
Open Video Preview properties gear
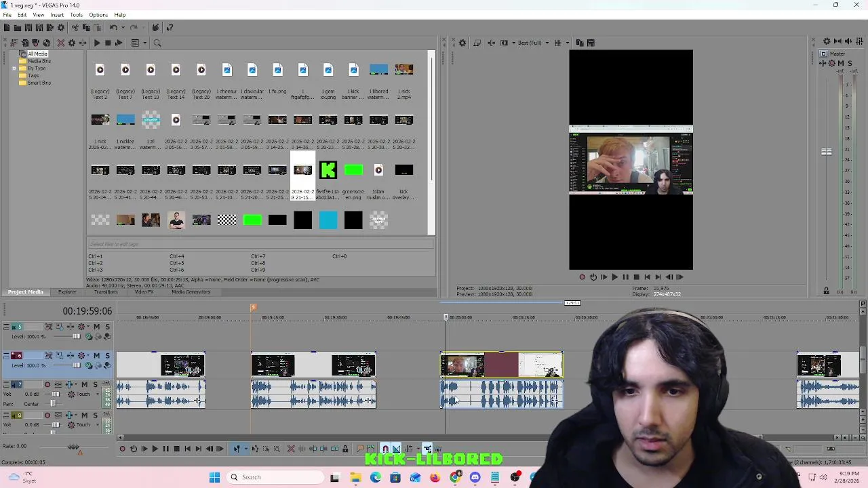coord(462,43)
